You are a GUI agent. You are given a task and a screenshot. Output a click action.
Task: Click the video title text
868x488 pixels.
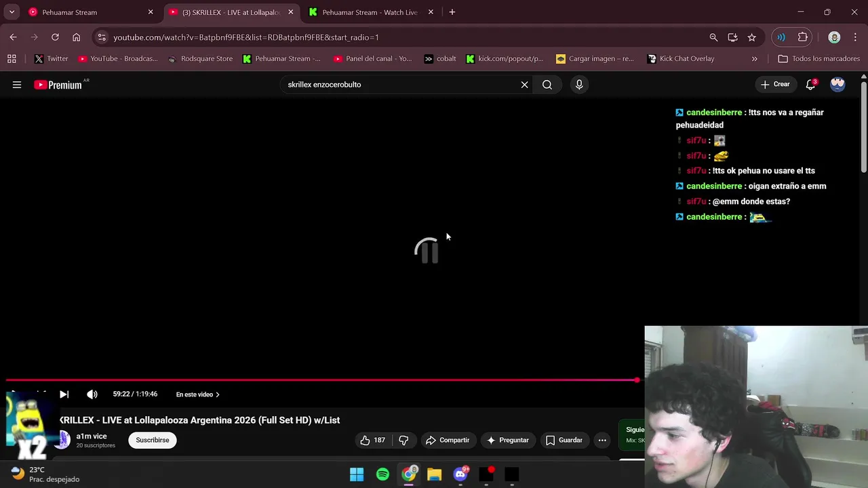[199, 420]
